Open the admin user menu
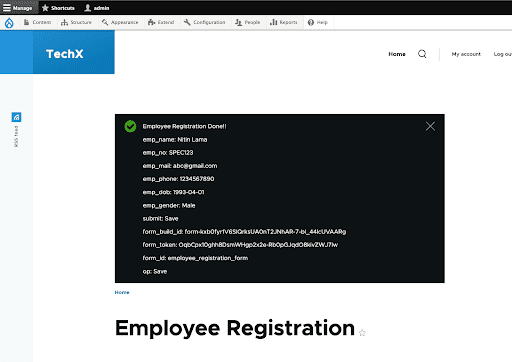512x362 pixels. coord(97,8)
